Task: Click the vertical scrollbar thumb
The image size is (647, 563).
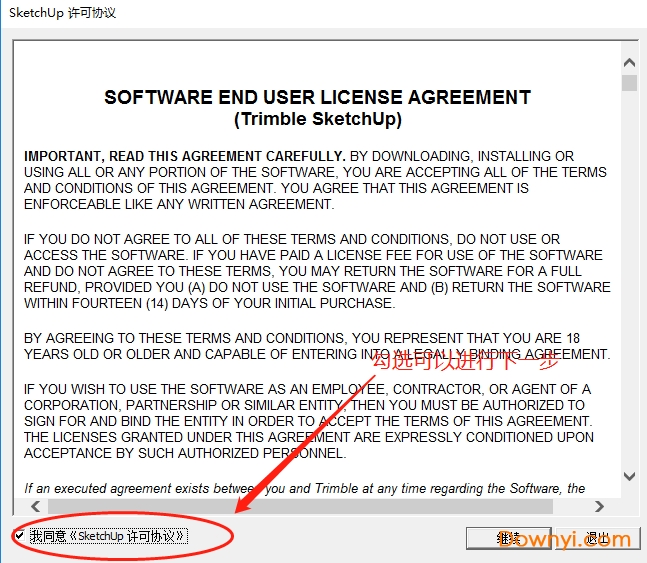Action: [x=629, y=82]
